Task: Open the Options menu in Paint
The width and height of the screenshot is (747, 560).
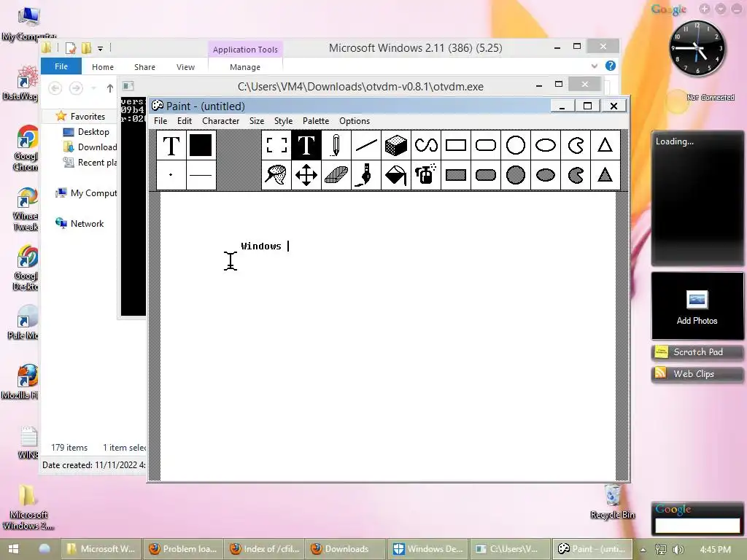Action: click(355, 121)
